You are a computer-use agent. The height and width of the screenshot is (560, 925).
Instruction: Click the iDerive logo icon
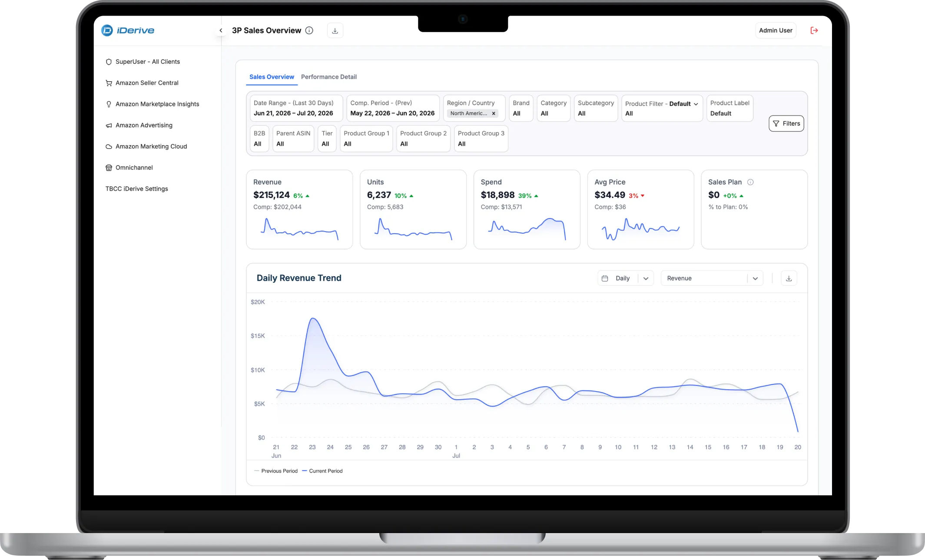(x=107, y=30)
